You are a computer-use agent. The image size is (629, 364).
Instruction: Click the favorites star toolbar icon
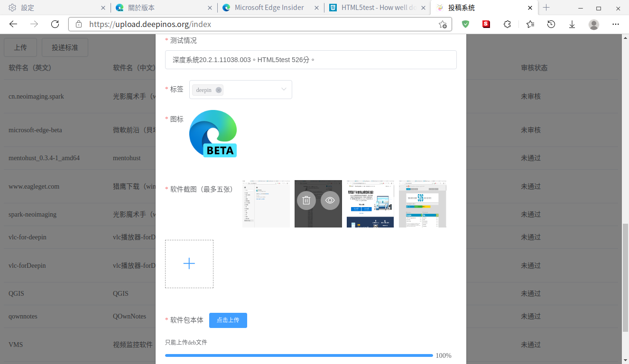point(529,24)
